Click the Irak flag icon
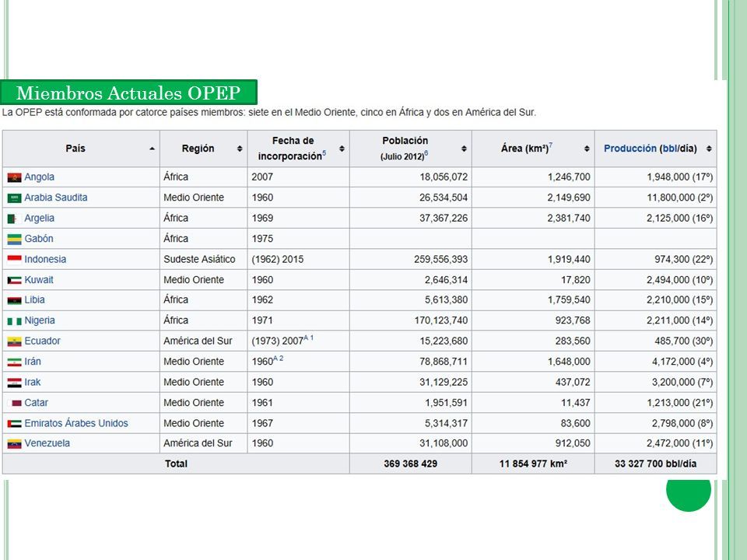Viewport: 747px width, 560px height. (x=14, y=383)
